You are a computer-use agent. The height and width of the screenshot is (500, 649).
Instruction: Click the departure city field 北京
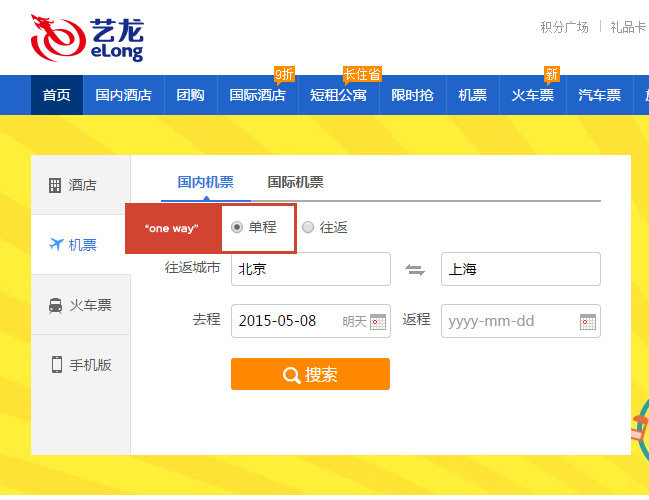point(311,269)
